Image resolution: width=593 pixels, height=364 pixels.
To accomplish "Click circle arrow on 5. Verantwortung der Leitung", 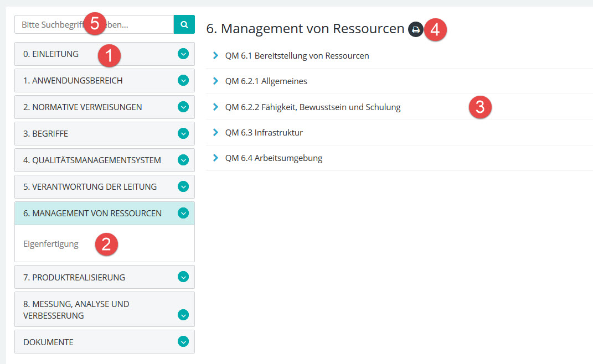I will (x=183, y=187).
